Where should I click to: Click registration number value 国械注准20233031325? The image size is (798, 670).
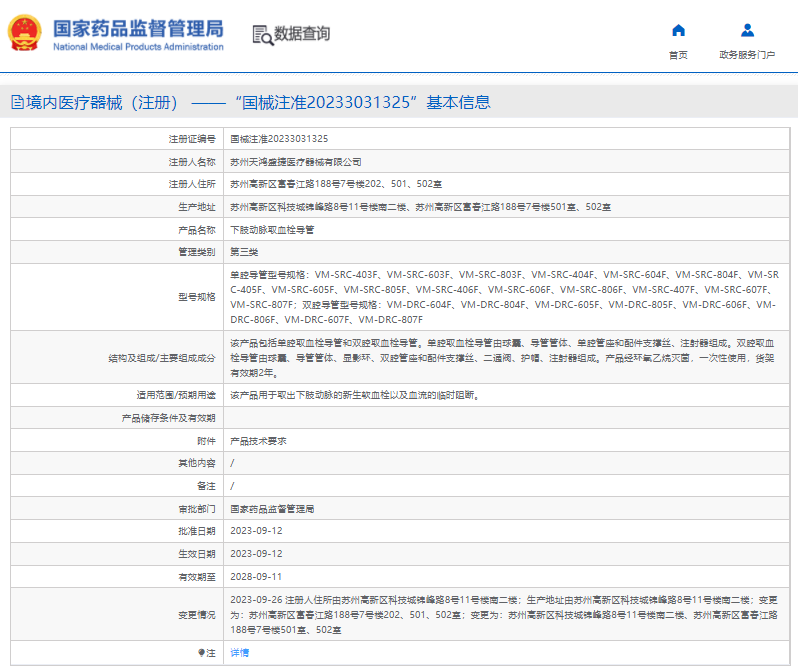279,139
